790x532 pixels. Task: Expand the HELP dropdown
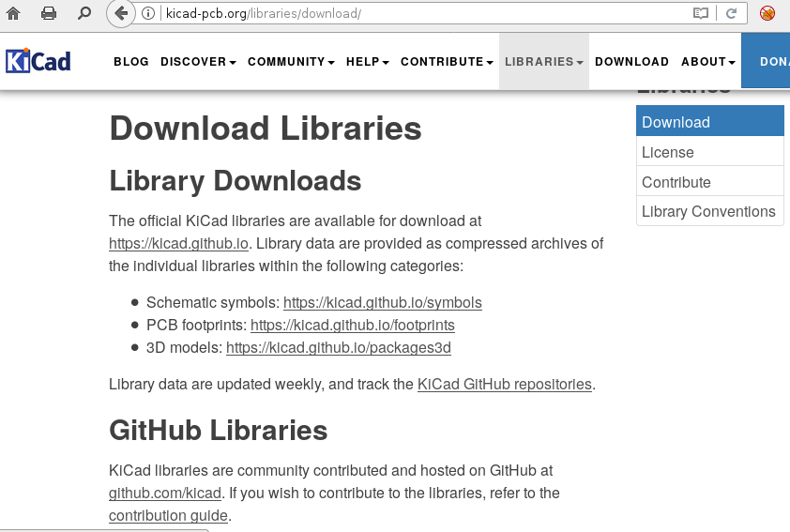[368, 62]
